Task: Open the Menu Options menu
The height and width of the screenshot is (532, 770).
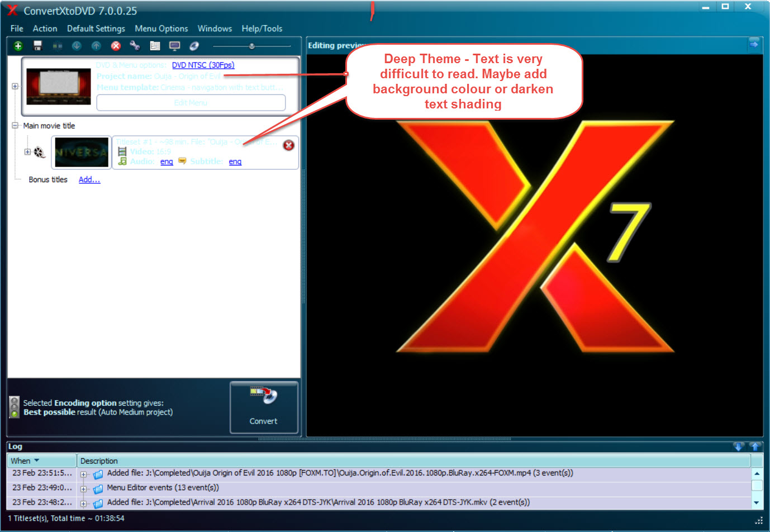Action: point(161,28)
